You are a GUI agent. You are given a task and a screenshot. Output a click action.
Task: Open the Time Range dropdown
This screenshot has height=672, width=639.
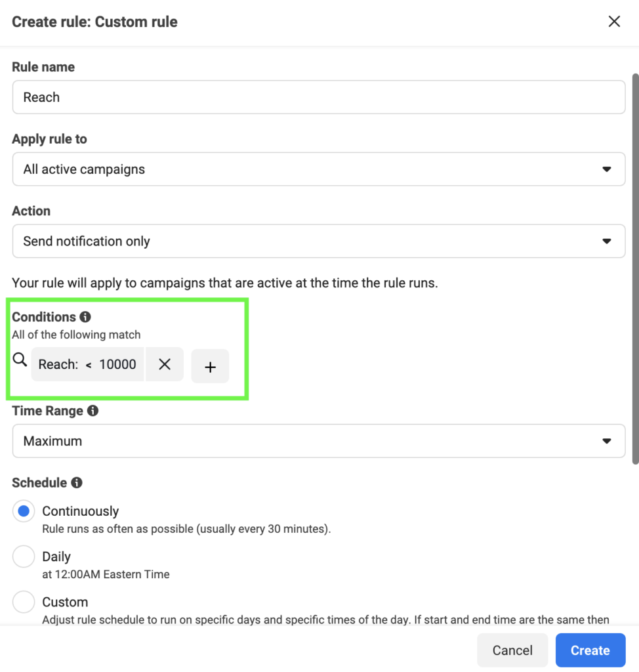coord(318,441)
